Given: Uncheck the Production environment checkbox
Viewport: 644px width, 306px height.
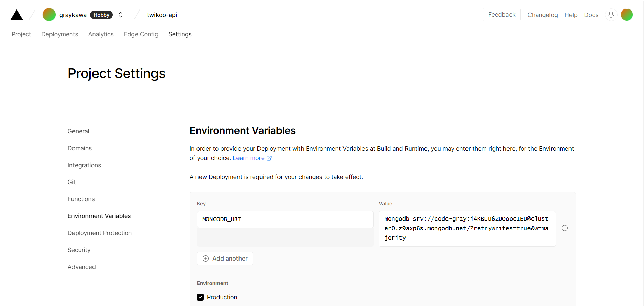Looking at the screenshot, I should pos(200,297).
